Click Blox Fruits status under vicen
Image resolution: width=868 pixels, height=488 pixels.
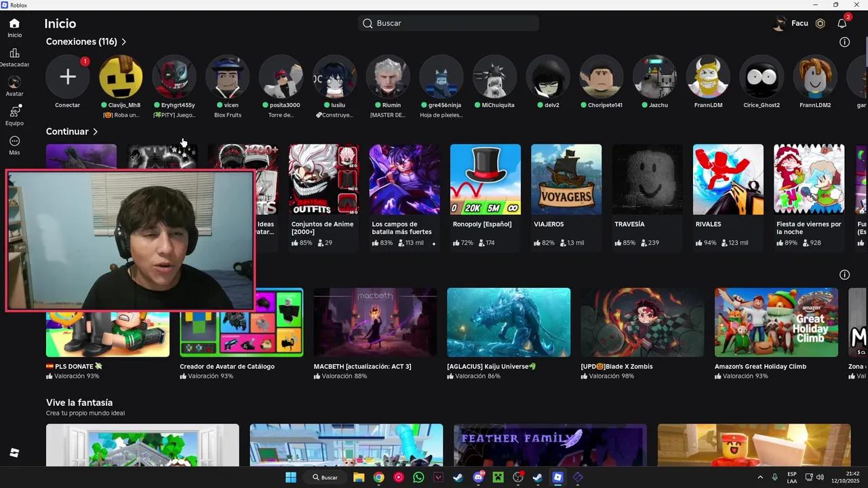pos(228,115)
